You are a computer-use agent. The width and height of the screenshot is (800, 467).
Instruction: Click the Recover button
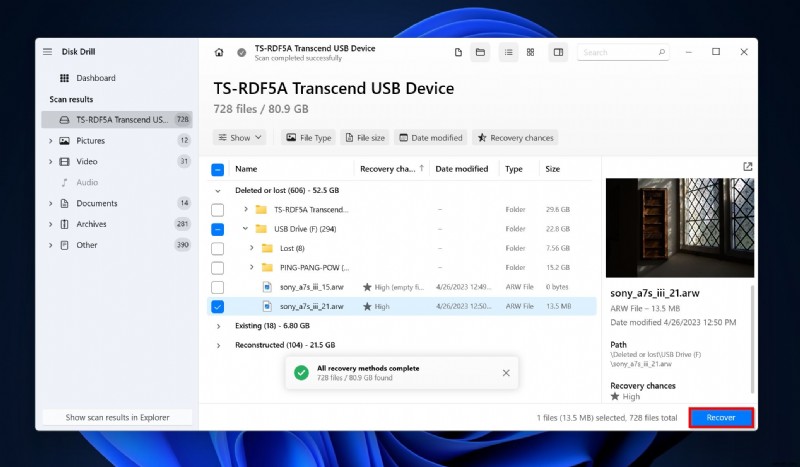point(721,417)
